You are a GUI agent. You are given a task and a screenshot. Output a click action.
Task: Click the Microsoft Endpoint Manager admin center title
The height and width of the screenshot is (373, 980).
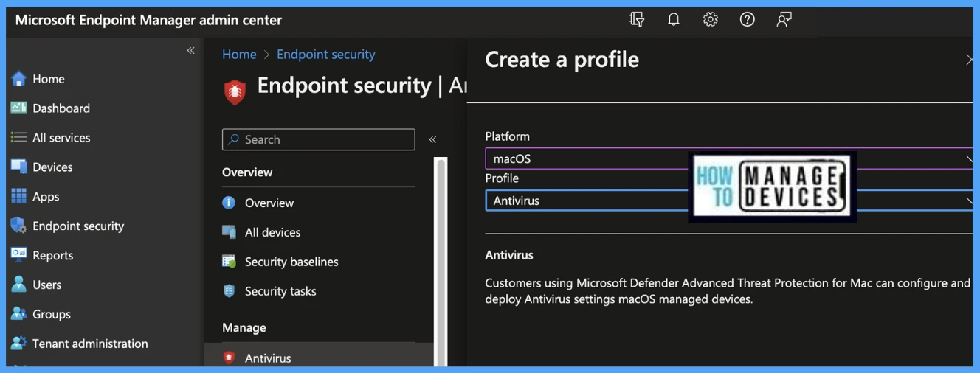pos(148,20)
